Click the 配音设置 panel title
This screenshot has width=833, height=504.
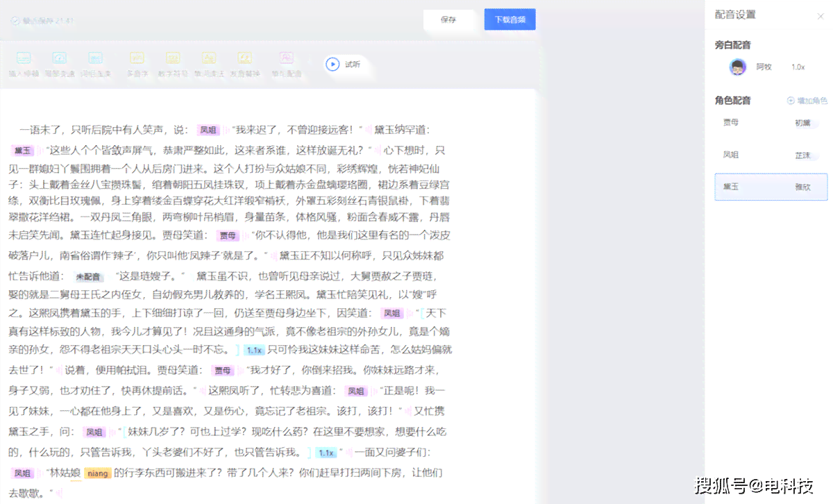coord(735,15)
